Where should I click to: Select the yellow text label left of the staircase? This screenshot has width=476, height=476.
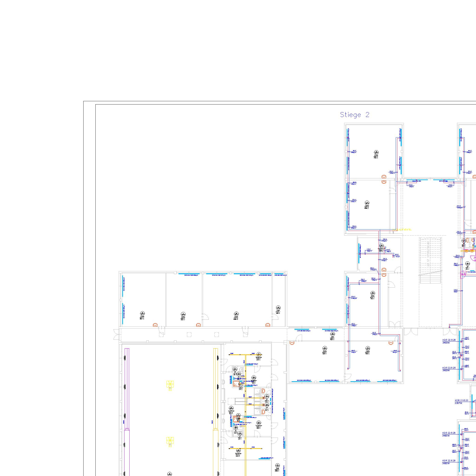[x=403, y=229]
